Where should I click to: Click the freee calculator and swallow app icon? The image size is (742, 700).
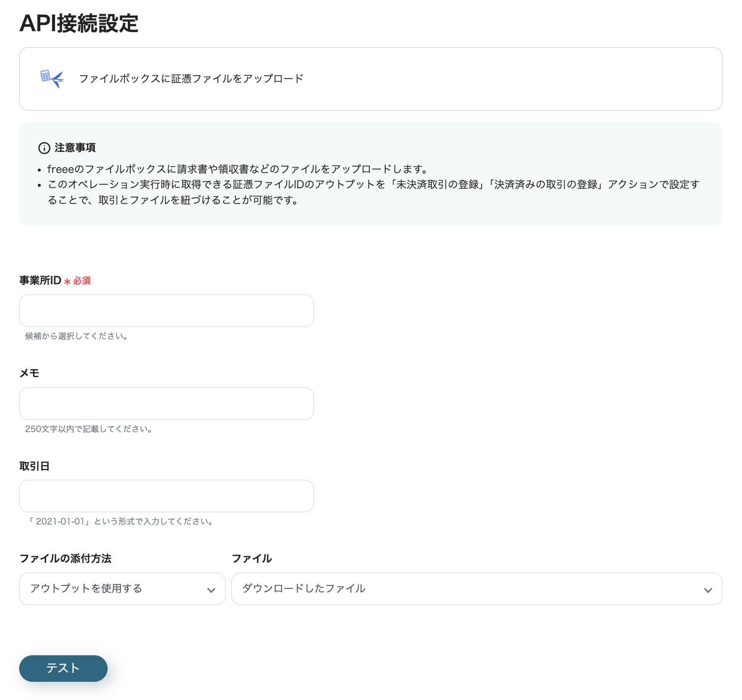(52, 79)
